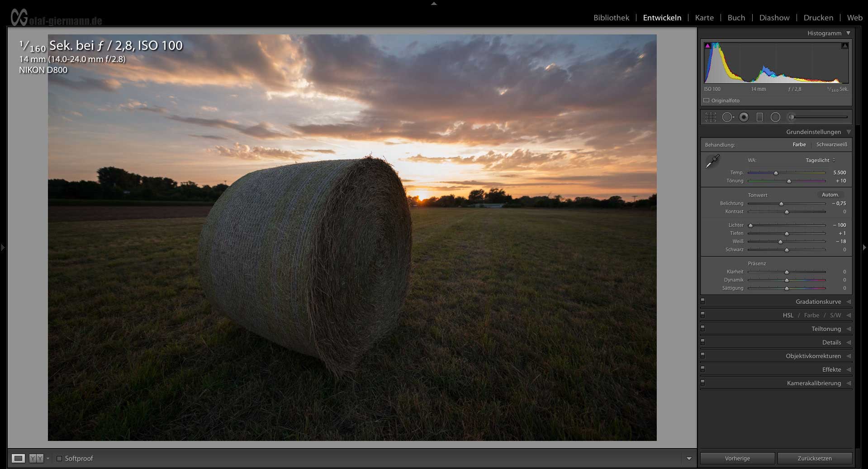Collapse the Histogramm panel
Screen dimensions: 868x469
click(x=848, y=33)
